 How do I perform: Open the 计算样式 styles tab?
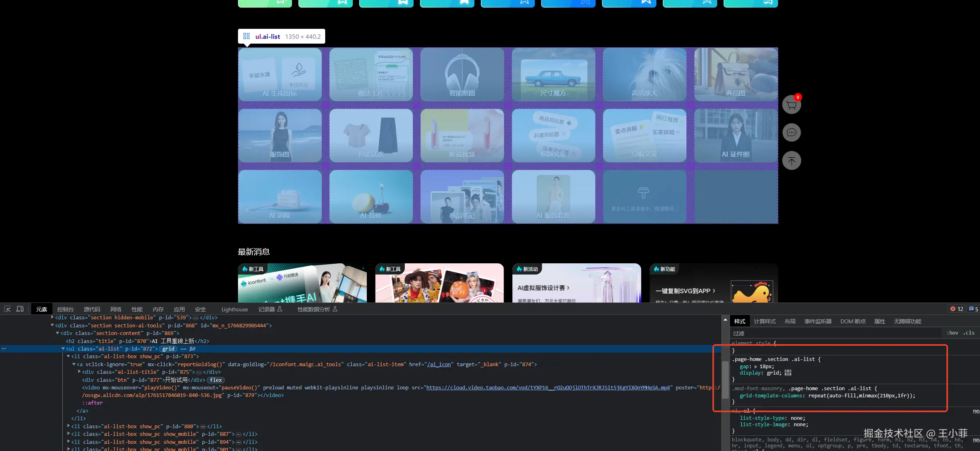tap(764, 321)
